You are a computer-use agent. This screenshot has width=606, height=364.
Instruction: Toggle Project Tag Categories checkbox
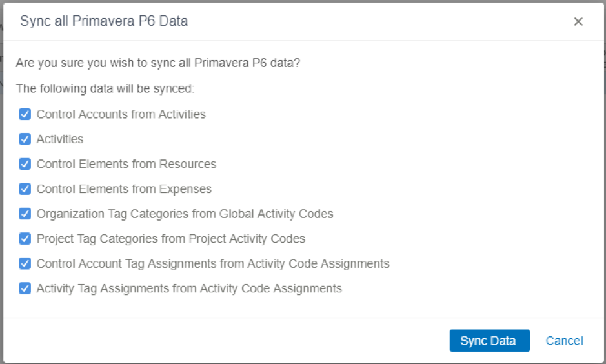25,239
